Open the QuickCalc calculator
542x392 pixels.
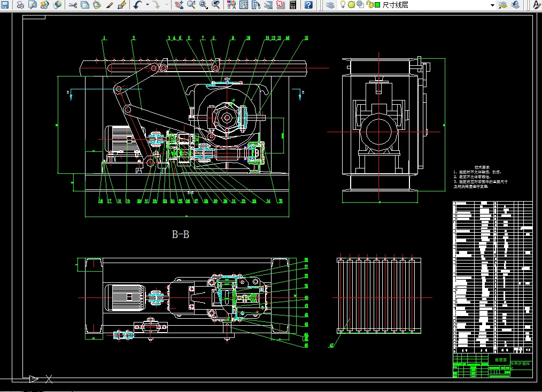293,4
